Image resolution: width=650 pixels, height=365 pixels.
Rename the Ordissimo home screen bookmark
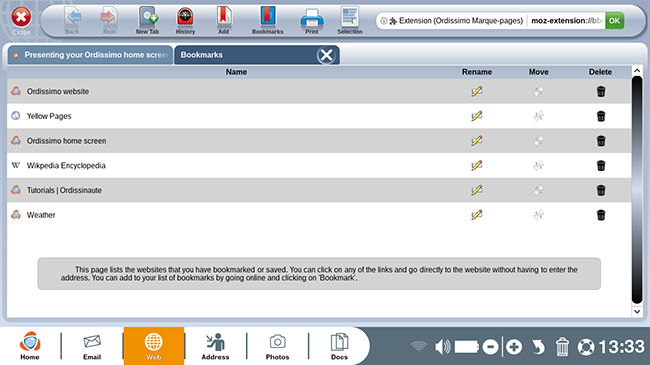pos(477,141)
